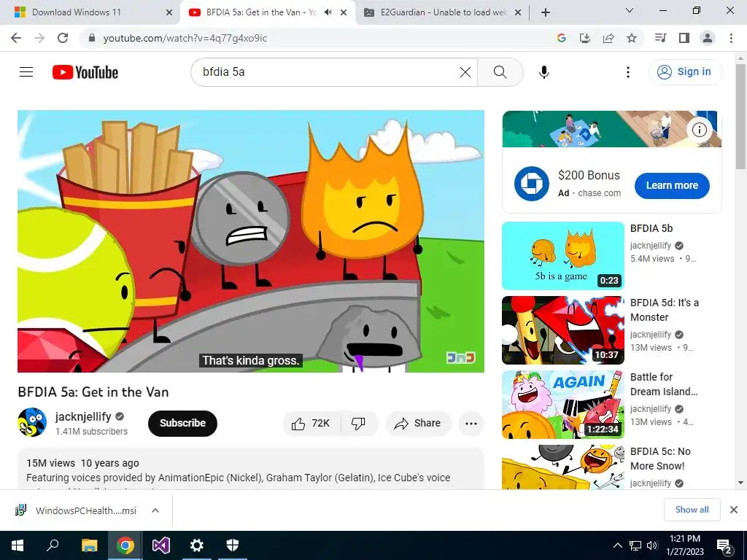This screenshot has width=747, height=560.
Task: Click Learn more on Chase ad
Action: (672, 185)
